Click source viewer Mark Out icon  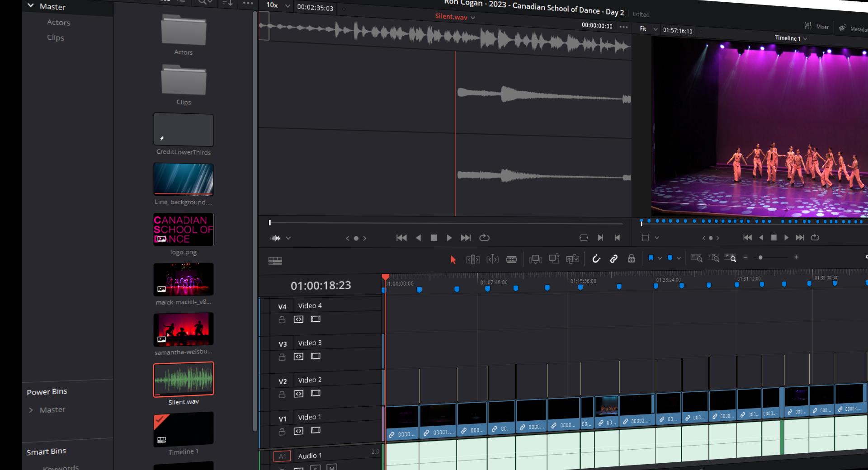[617, 238]
